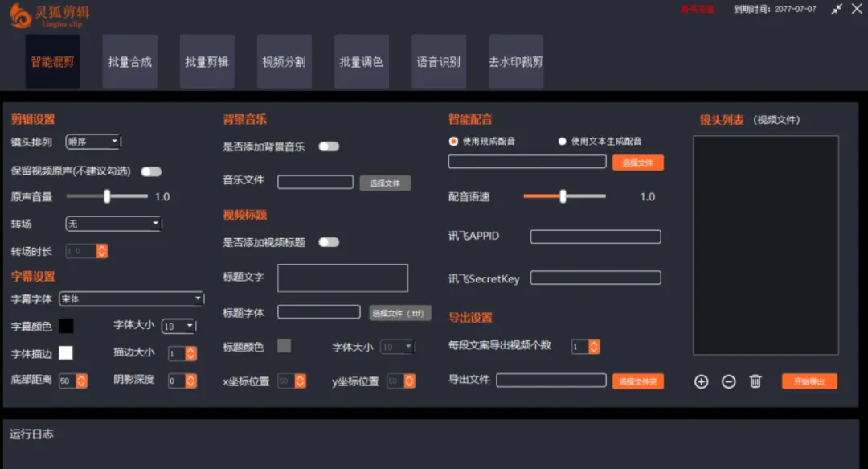868x469 pixels.
Task: Switch to the 批量合成 tab
Action: 129,61
